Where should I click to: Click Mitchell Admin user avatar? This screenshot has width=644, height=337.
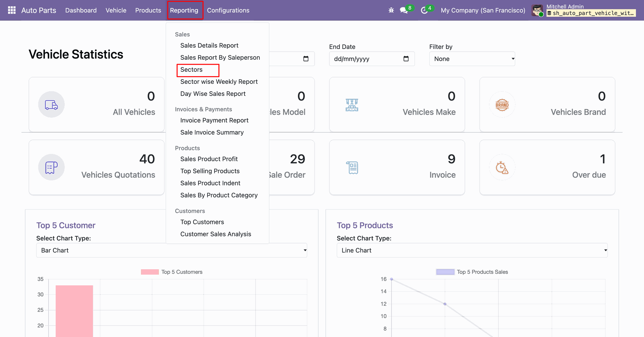(x=537, y=10)
